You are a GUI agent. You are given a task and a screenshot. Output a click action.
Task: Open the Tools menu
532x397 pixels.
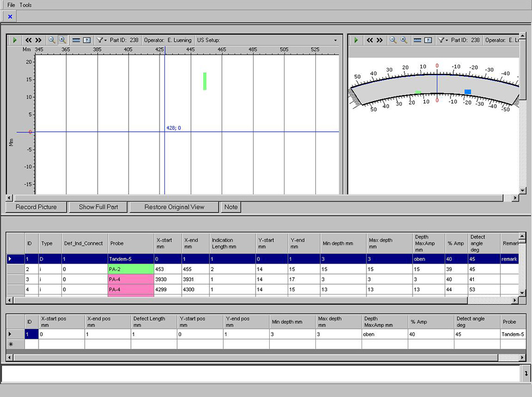26,5
